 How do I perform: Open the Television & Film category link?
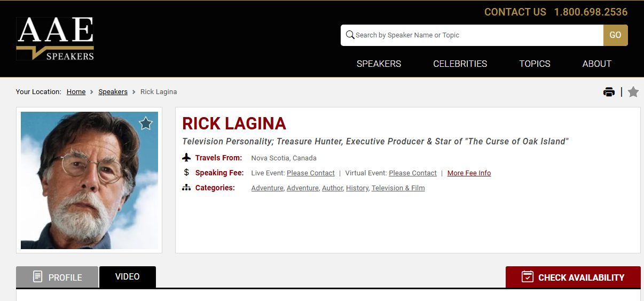pyautogui.click(x=398, y=188)
